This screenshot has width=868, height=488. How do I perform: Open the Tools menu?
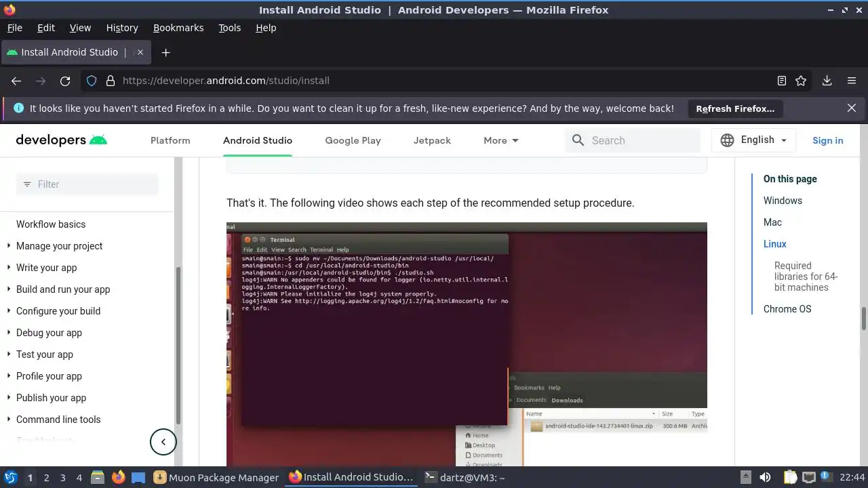(230, 28)
